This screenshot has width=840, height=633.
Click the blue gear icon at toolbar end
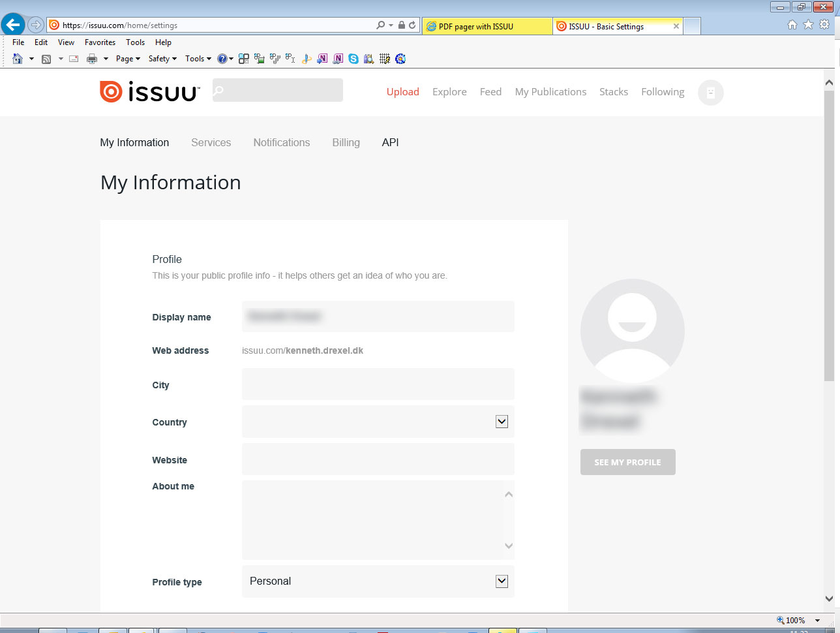coord(400,59)
